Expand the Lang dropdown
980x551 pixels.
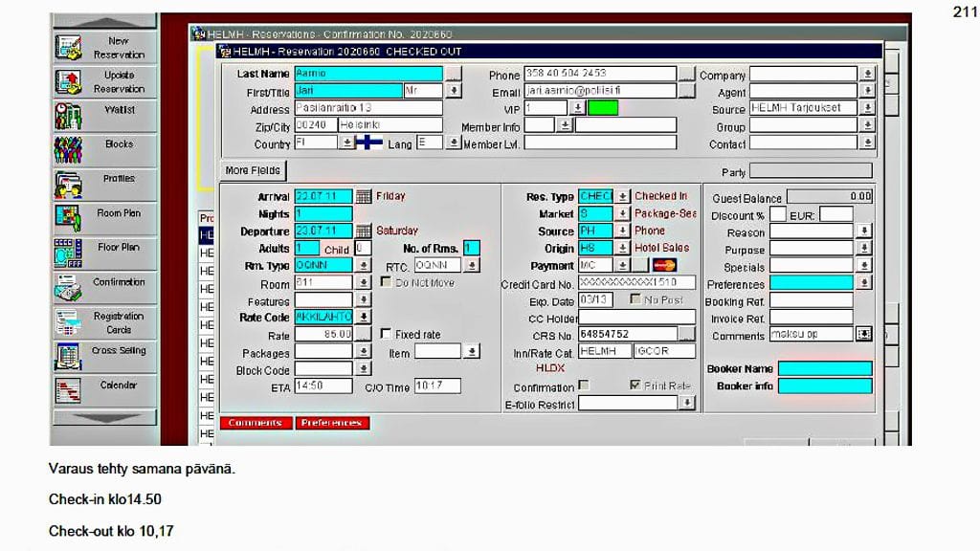click(x=454, y=143)
